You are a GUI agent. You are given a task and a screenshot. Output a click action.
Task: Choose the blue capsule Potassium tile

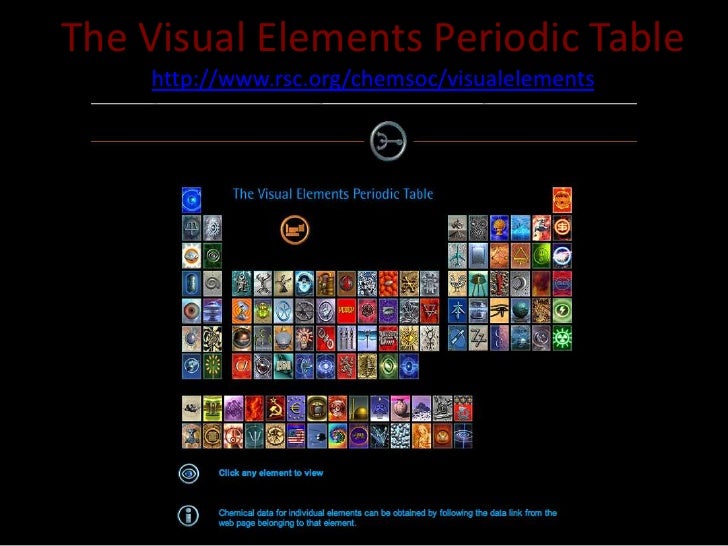tap(191, 284)
